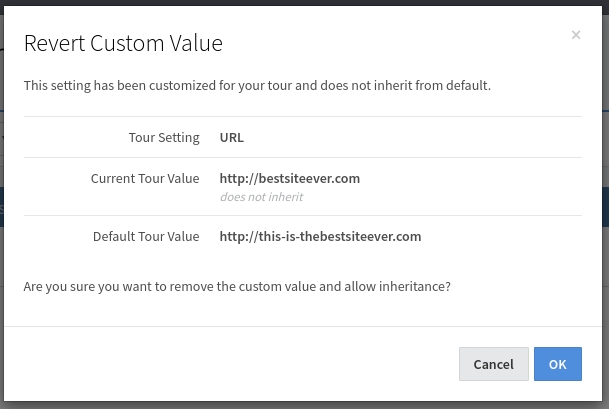
Task: Select the Current Tour Value label
Action: pyautogui.click(x=145, y=179)
